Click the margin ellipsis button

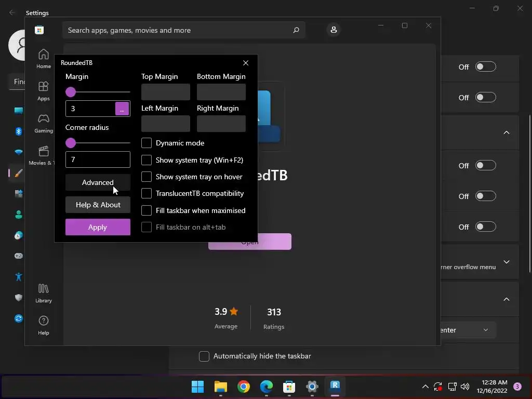point(122,109)
